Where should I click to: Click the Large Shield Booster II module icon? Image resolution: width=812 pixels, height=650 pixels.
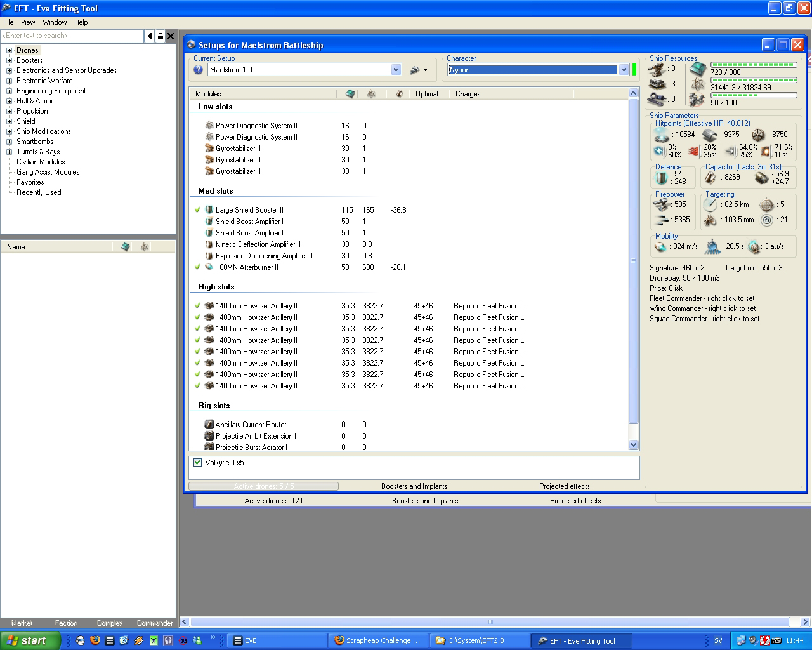click(209, 210)
